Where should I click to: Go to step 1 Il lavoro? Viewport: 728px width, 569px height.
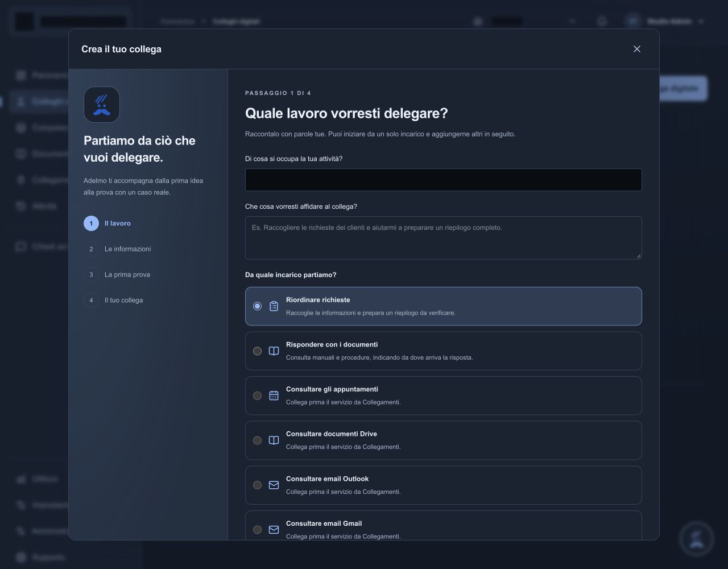[x=107, y=224]
